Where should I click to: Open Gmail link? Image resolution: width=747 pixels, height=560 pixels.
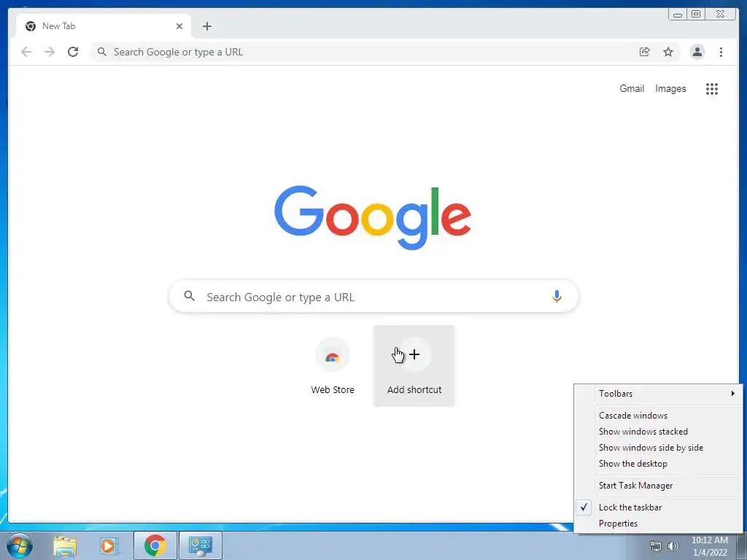click(632, 88)
